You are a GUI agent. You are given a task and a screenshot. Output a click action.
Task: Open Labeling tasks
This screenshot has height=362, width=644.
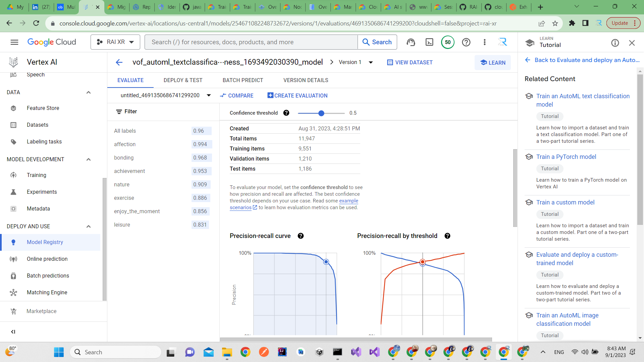[44, 141]
